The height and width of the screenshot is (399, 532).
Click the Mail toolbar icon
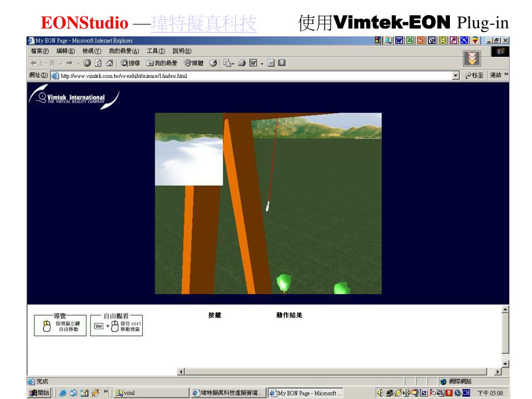pyautogui.click(x=227, y=63)
